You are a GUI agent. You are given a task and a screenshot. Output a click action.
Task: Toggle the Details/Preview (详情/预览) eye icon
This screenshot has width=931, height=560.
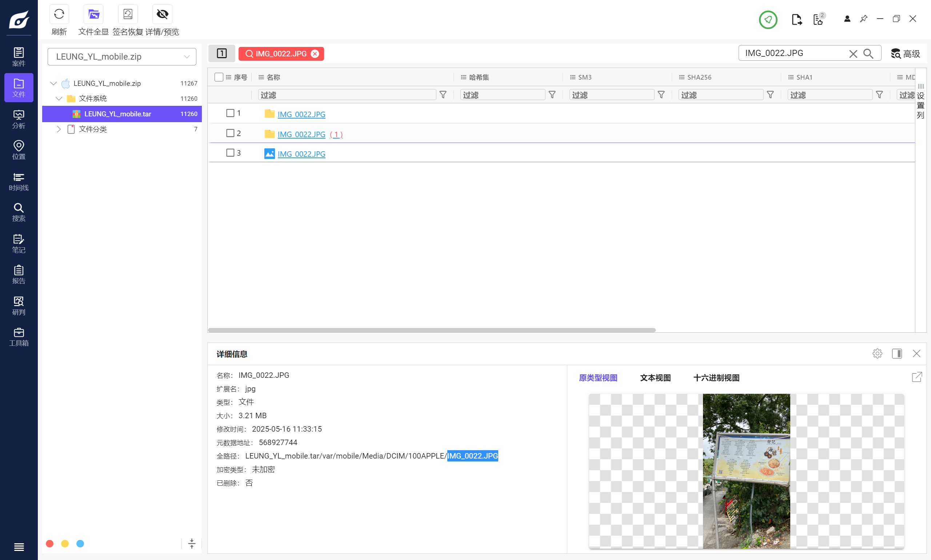click(x=162, y=14)
